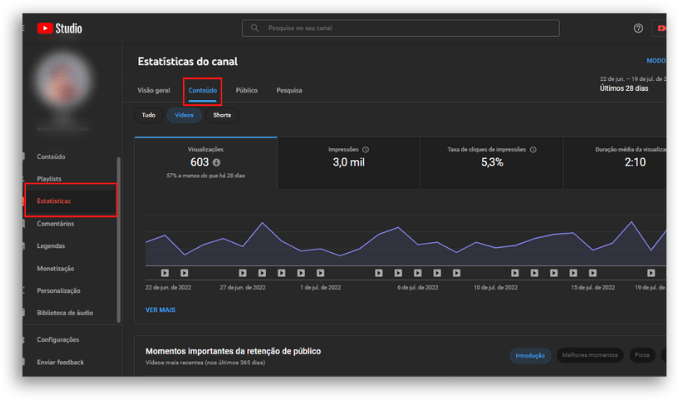Image resolution: width=700 pixels, height=400 pixels.
Task: Click the 'Estatísticas do canal' heading
Action: (188, 62)
